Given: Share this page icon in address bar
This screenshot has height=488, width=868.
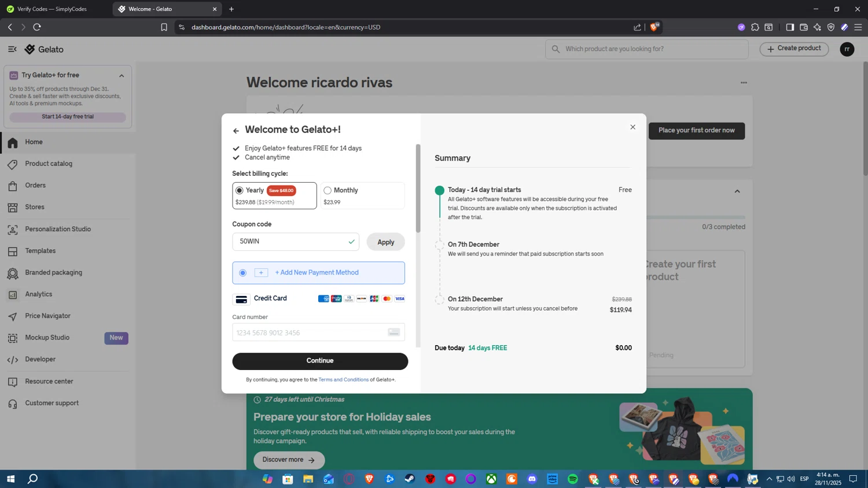Looking at the screenshot, I should [x=637, y=27].
